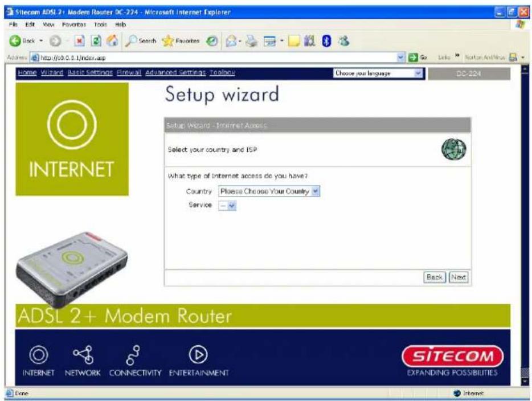Screen dimensions: 532x401
Task: Click the Research binoculars icon
Action: 309,41
